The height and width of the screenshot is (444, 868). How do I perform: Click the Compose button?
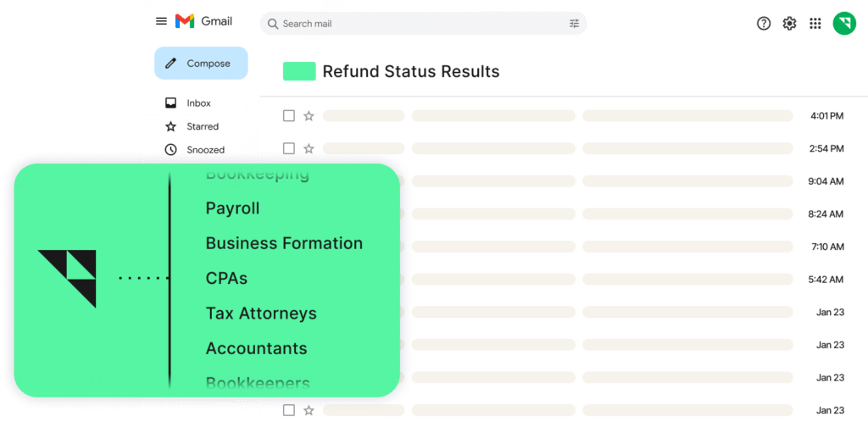(201, 64)
